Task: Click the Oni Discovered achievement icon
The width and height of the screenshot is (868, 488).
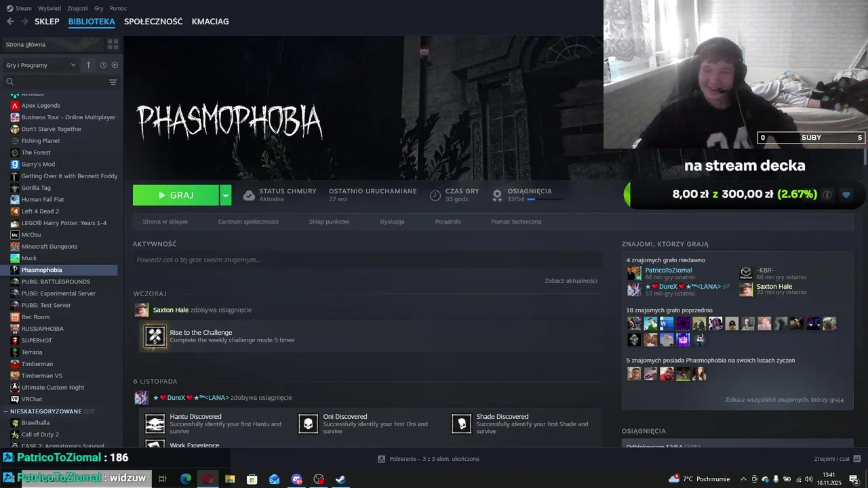Action: (309, 424)
